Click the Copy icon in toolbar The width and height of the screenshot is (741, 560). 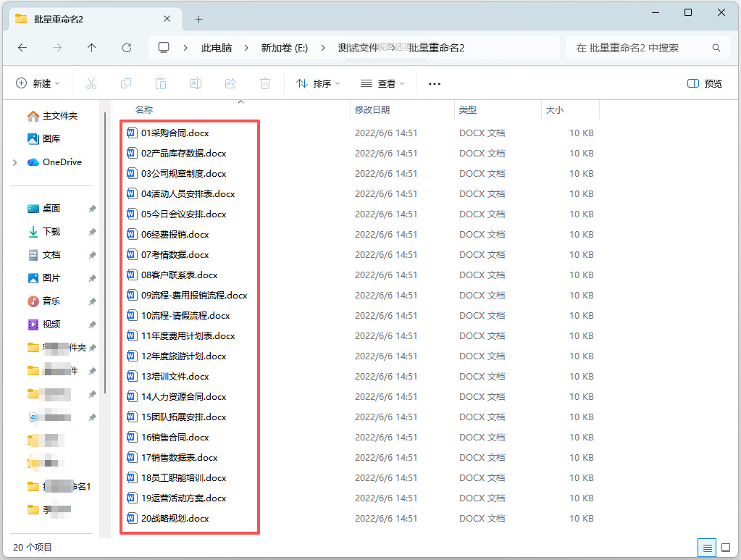pos(126,83)
